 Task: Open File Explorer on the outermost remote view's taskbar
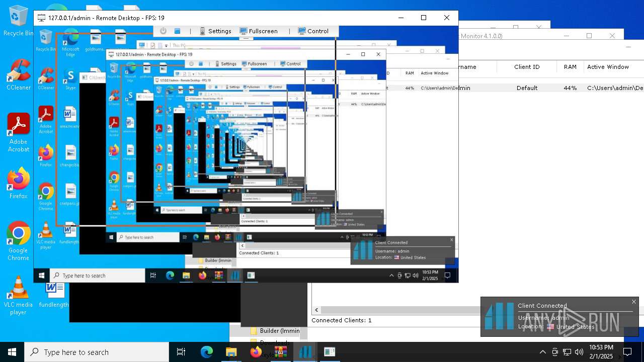[x=186, y=276]
